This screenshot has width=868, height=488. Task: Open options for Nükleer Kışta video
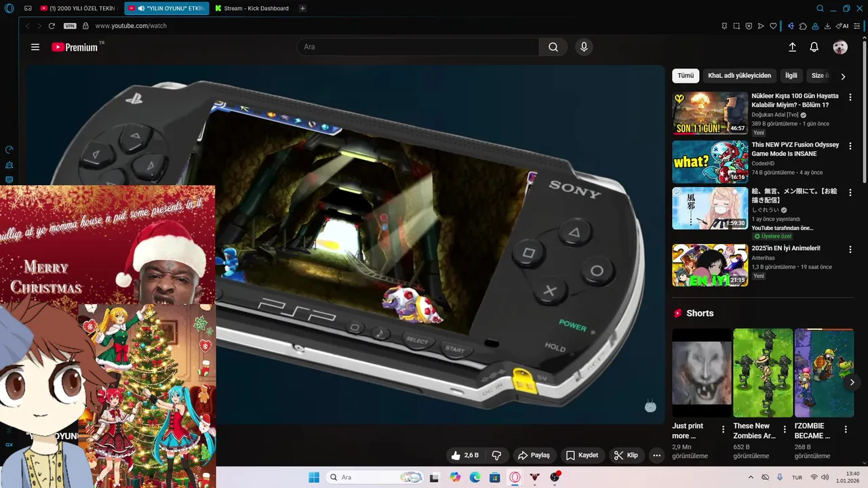[x=850, y=97]
